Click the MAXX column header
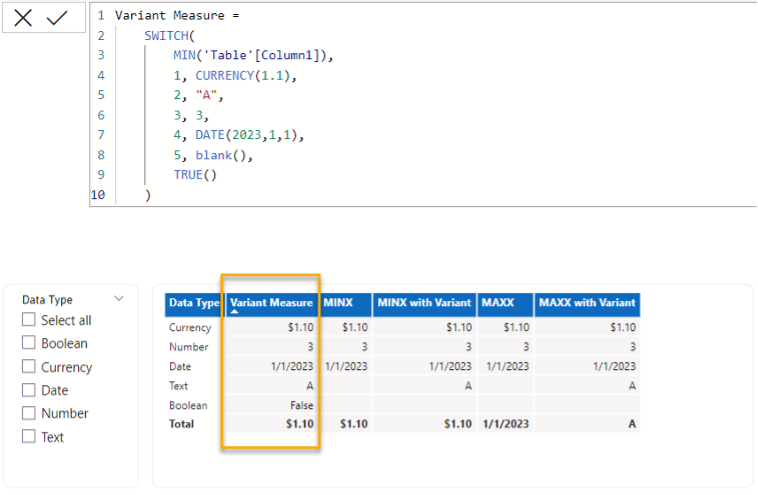The height and width of the screenshot is (495, 758). (x=498, y=302)
